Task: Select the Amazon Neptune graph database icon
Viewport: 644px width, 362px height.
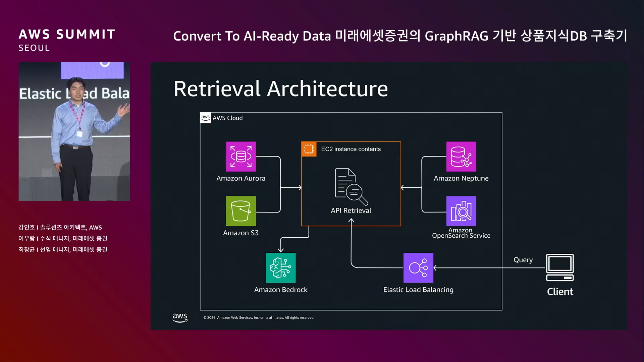Action: (x=461, y=157)
